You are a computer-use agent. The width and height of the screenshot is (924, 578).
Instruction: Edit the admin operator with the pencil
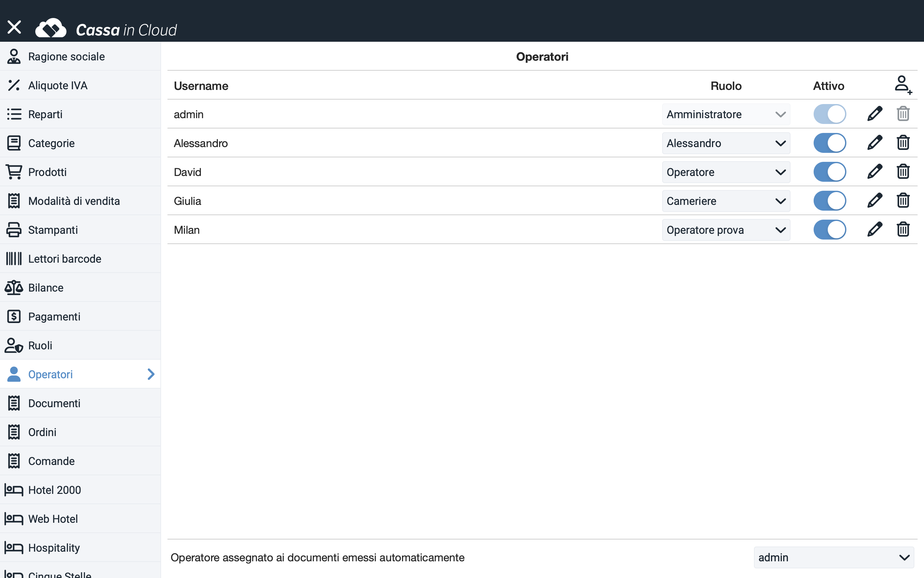pyautogui.click(x=875, y=114)
